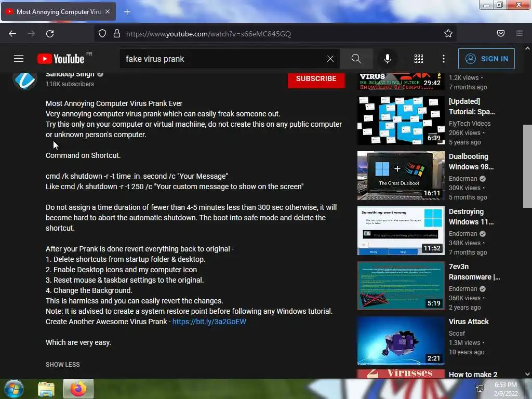Click the browser Back arrow

(x=12, y=34)
